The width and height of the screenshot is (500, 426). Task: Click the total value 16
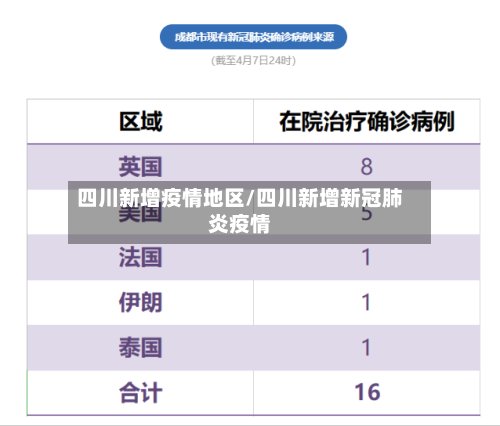coord(367,392)
